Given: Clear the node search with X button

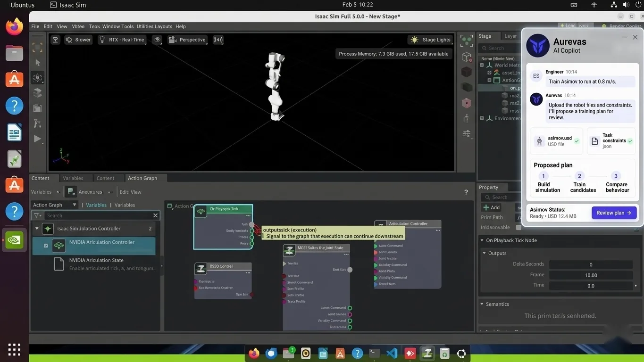Looking at the screenshot, I should point(155,215).
